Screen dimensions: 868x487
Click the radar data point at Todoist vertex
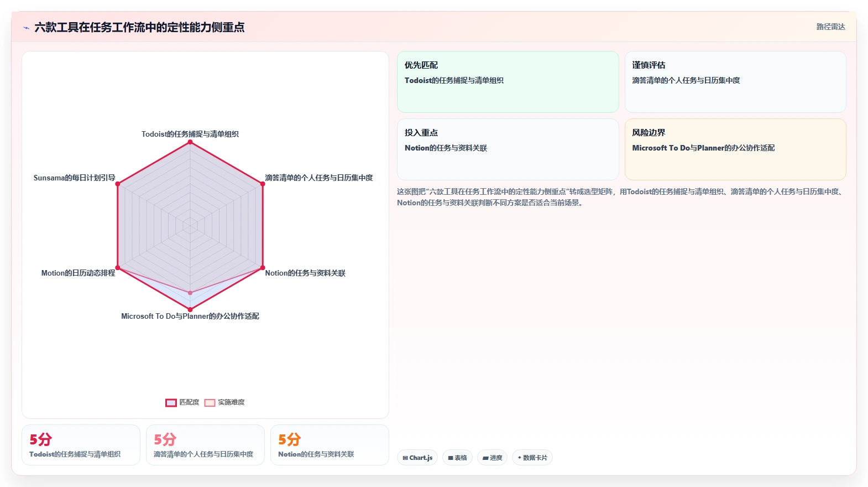(x=190, y=142)
